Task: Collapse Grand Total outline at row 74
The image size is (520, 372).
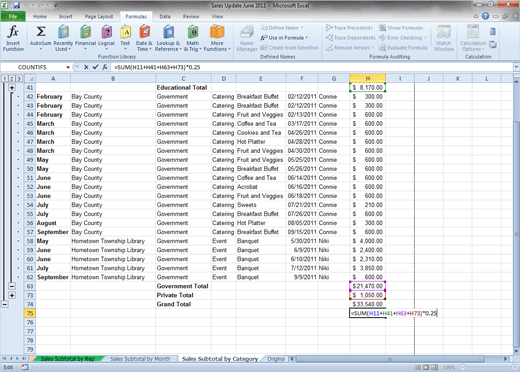Action: click(x=5, y=304)
